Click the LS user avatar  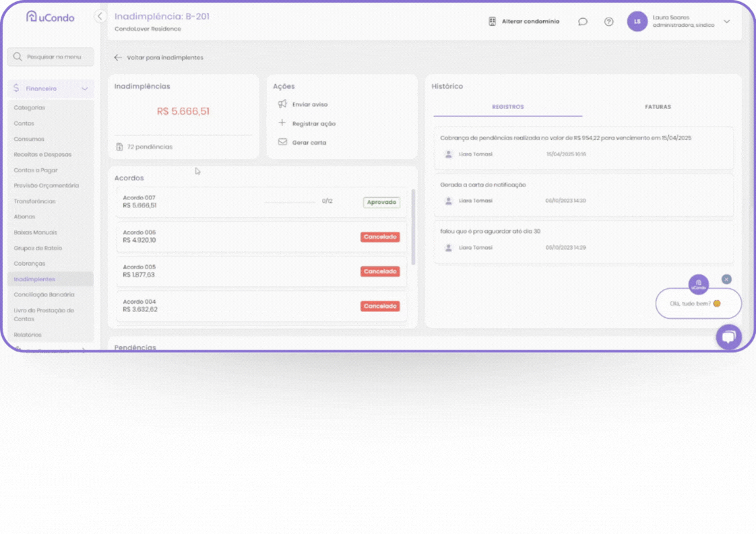(637, 22)
